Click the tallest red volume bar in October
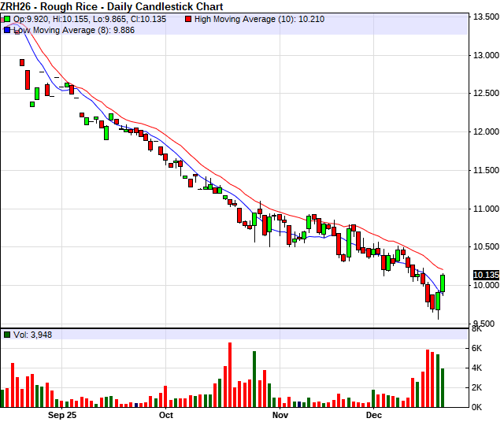The height and width of the screenshot is (422, 504). [230, 374]
